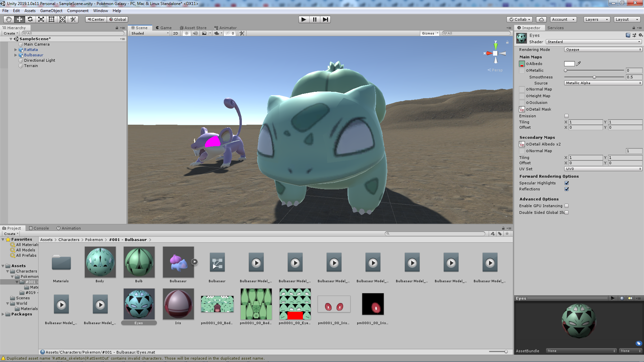
Task: Adjust the Smoothness slider
Action: click(x=594, y=77)
